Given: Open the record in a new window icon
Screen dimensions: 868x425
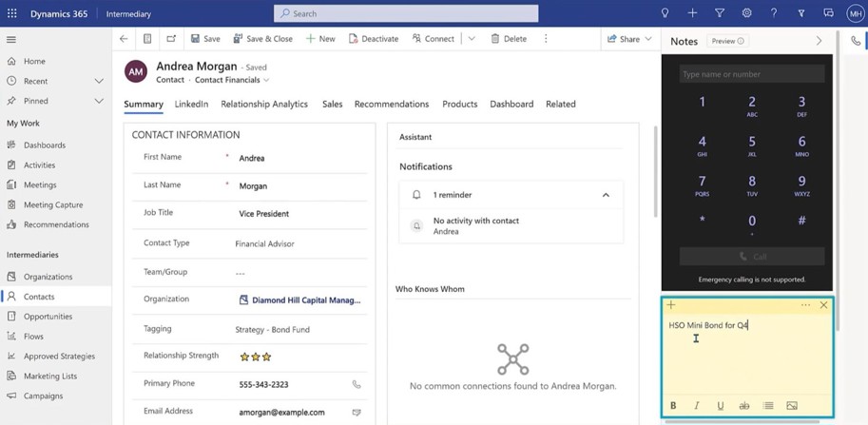Looking at the screenshot, I should click(171, 39).
